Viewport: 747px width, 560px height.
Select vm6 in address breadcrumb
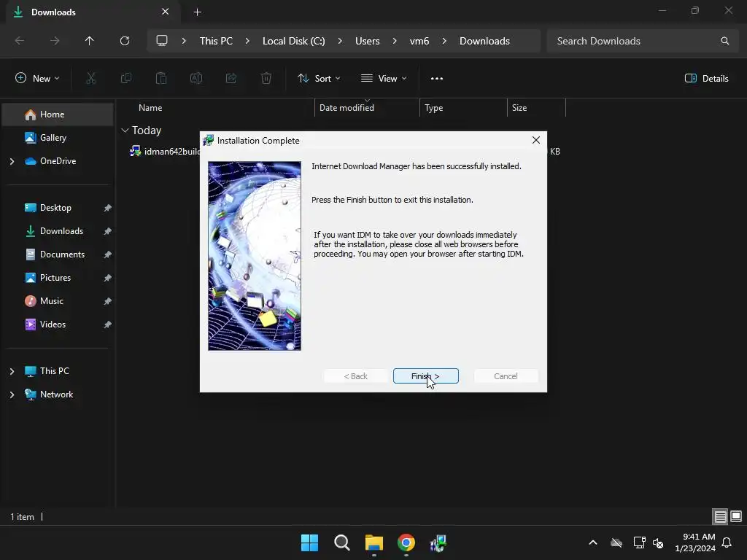[x=419, y=41]
